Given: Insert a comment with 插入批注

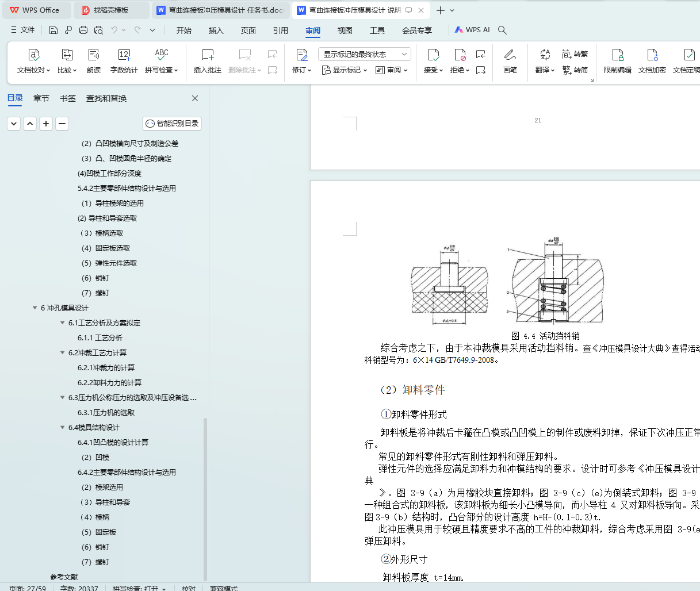Looking at the screenshot, I should (x=207, y=61).
